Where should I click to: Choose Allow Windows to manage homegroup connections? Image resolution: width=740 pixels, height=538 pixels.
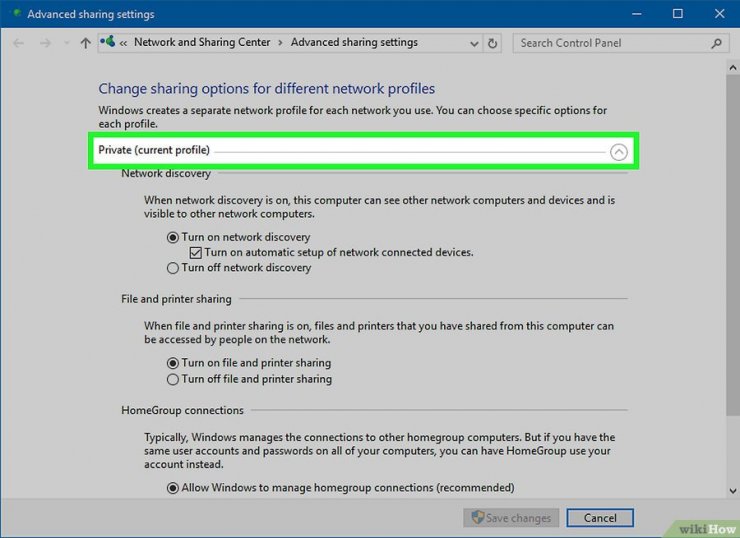coord(173,488)
